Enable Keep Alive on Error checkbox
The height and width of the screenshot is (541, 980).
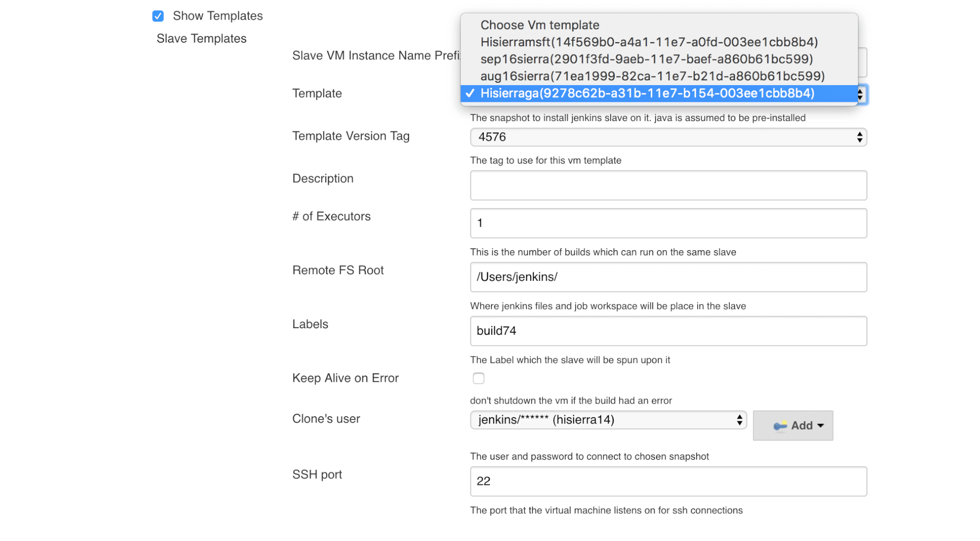point(479,378)
